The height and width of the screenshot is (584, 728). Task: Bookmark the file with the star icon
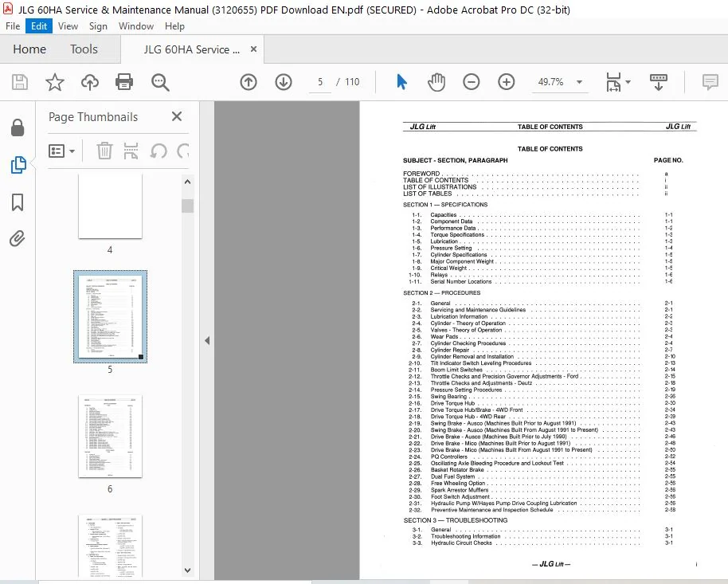(55, 82)
